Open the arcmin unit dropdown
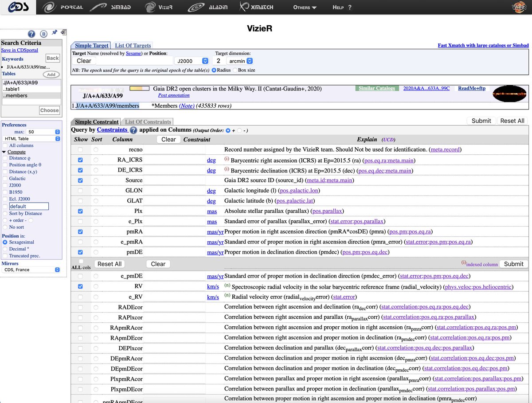Image resolution: width=532 pixels, height=403 pixels. click(x=240, y=61)
